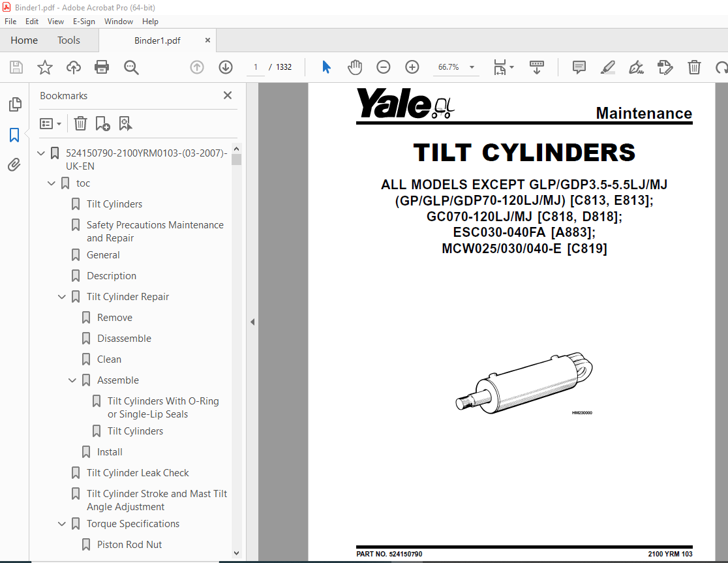The height and width of the screenshot is (563, 728).
Task: Jump to the Description bookmark
Action: click(112, 276)
